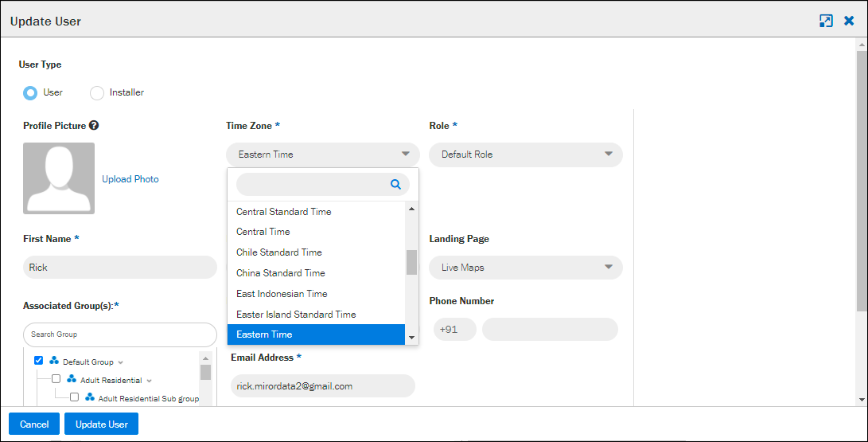Viewport: 868px width, 442px height.
Task: Click the Update User button
Action: (101, 424)
